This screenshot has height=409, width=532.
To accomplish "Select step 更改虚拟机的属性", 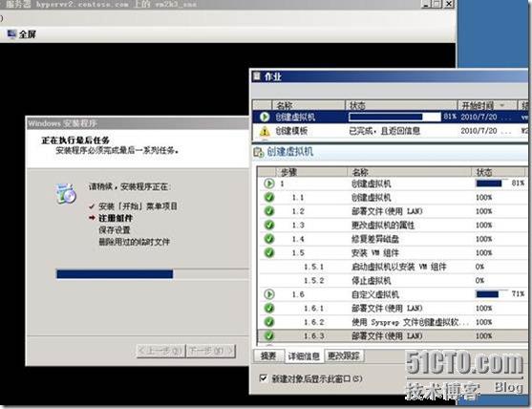I will (x=383, y=225).
